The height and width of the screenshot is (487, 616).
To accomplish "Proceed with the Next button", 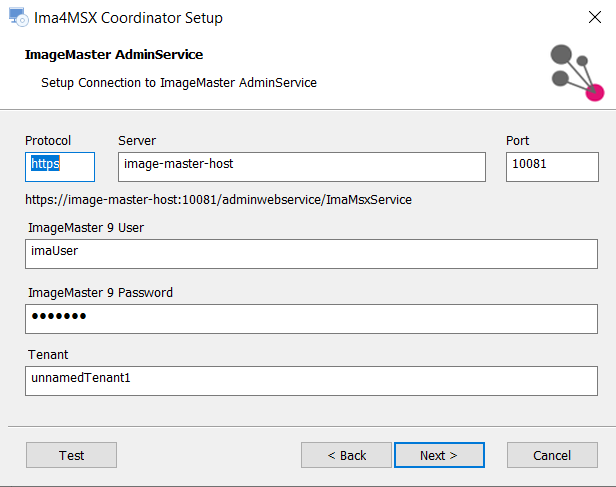I will click(x=439, y=455).
